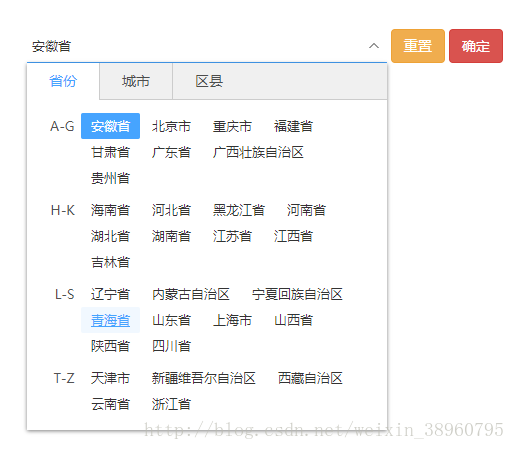Choose 青海省 in the L-S group
516x450 pixels.
[110, 320]
